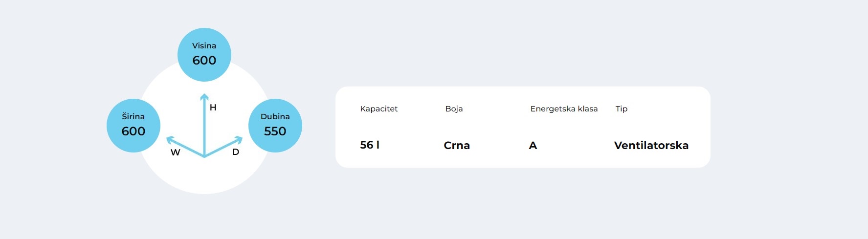Screen dimensions: 868x239
Task: Click the Dubina 550 depth circle
Action: [275, 126]
